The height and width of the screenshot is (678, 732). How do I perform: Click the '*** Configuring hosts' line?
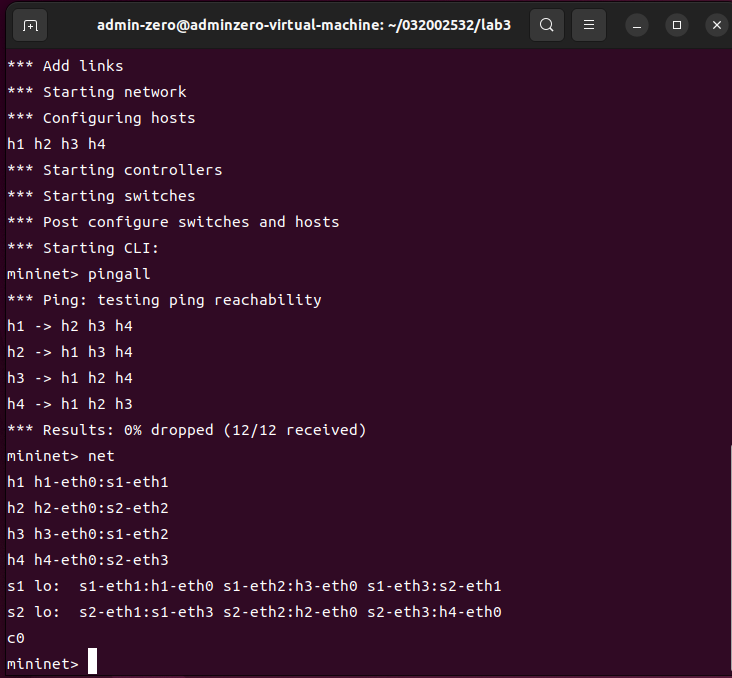click(101, 119)
